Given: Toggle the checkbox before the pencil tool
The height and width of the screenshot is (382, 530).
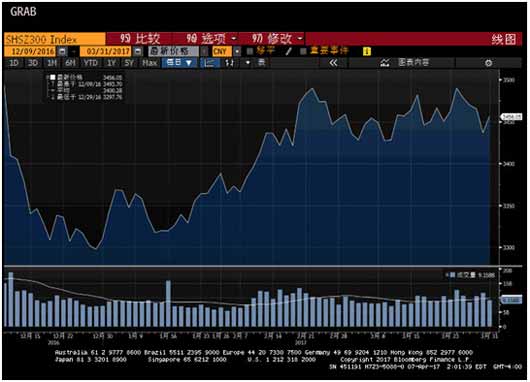Looking at the screenshot, I should (250, 51).
